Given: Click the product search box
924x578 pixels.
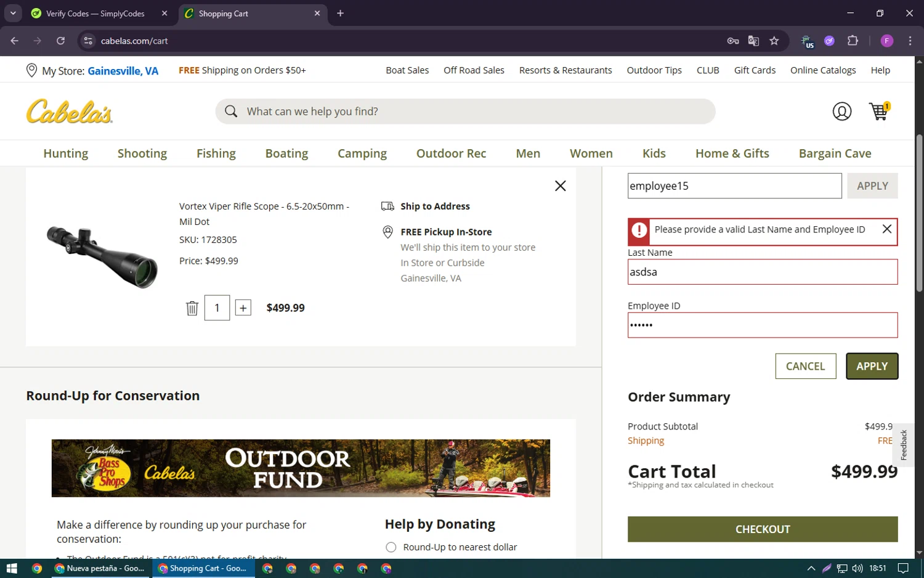Looking at the screenshot, I should pos(465,112).
